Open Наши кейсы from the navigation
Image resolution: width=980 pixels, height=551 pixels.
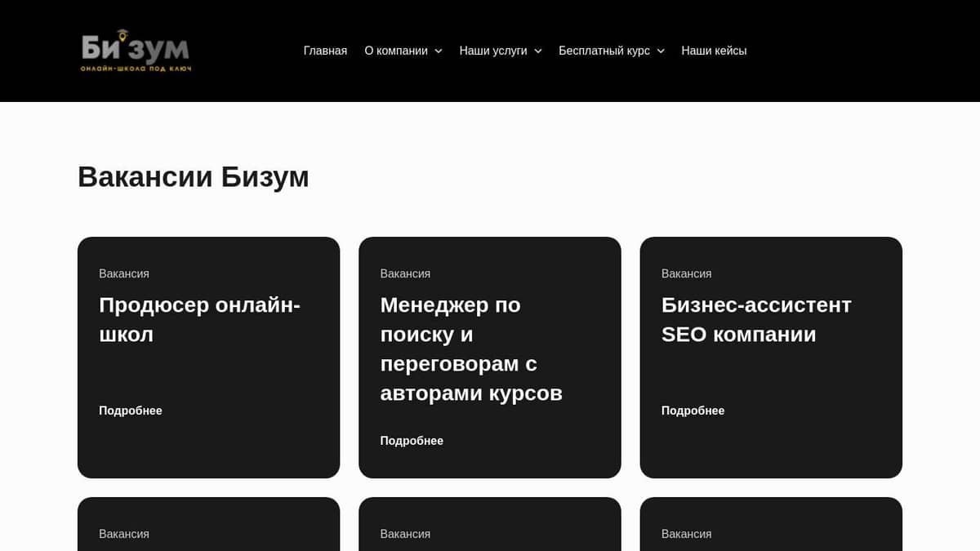(x=713, y=51)
